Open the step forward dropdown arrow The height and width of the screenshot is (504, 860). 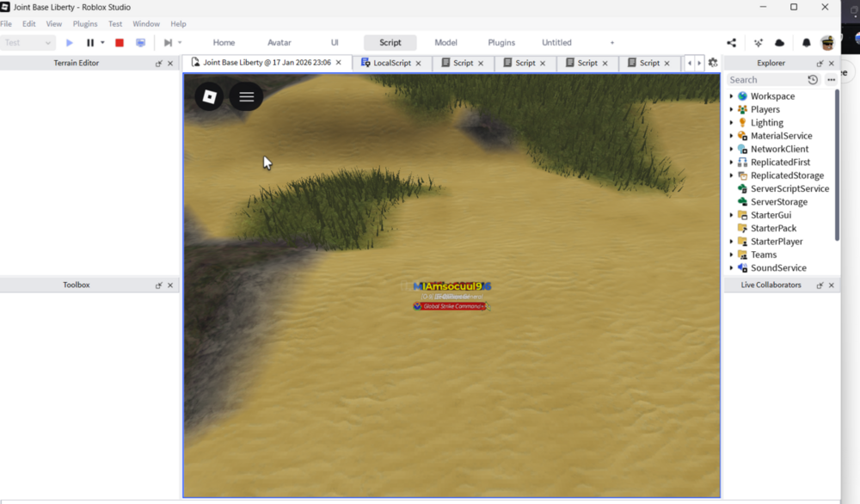pyautogui.click(x=180, y=43)
